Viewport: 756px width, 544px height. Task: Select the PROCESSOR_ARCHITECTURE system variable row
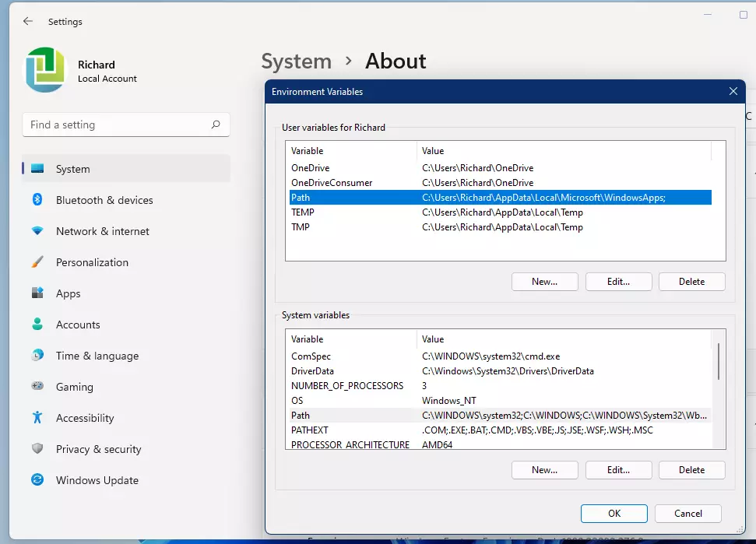coord(501,444)
